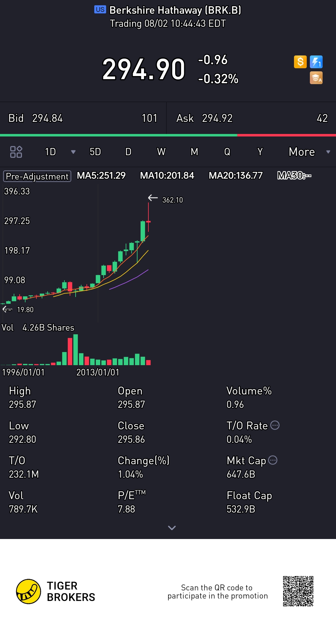Tap the info icon beside Mkt Cap
Screen dimensions: 336x644
[273, 460]
